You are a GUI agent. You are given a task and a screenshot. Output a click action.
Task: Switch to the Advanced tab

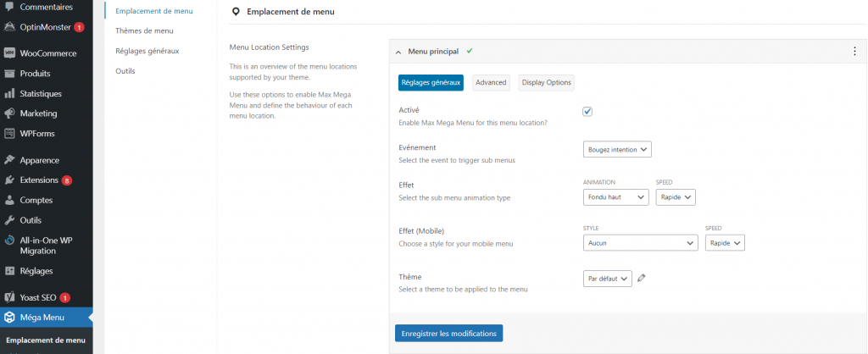[491, 83]
